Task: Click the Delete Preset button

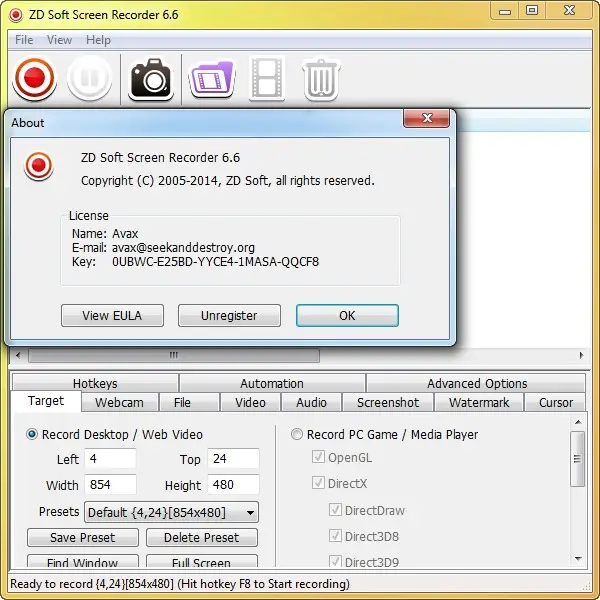Action: pos(202,538)
